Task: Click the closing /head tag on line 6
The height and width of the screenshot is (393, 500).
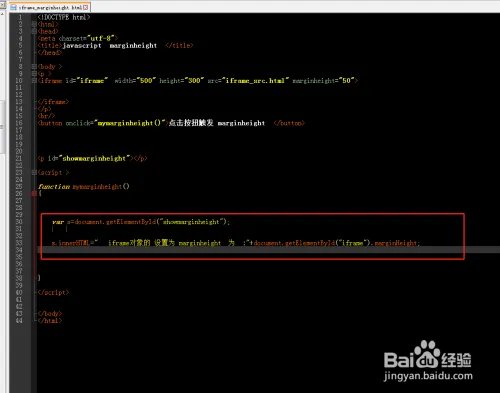Action: pos(50,53)
